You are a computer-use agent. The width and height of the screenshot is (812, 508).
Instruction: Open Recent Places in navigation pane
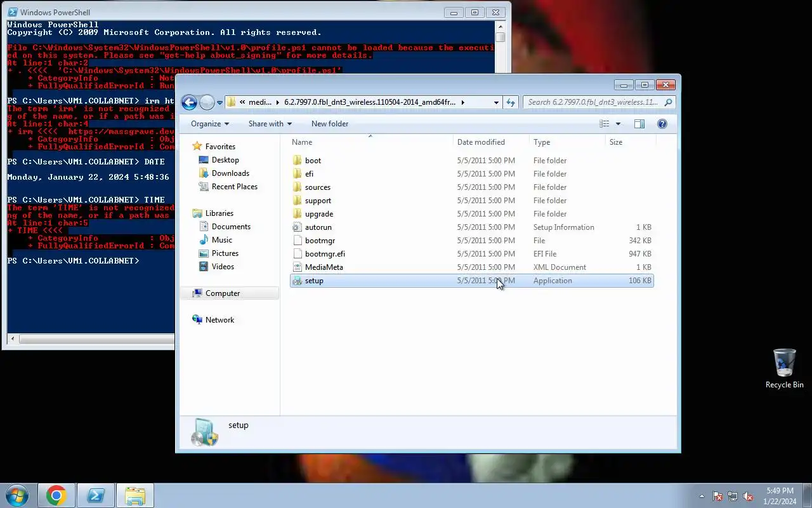tap(235, 187)
